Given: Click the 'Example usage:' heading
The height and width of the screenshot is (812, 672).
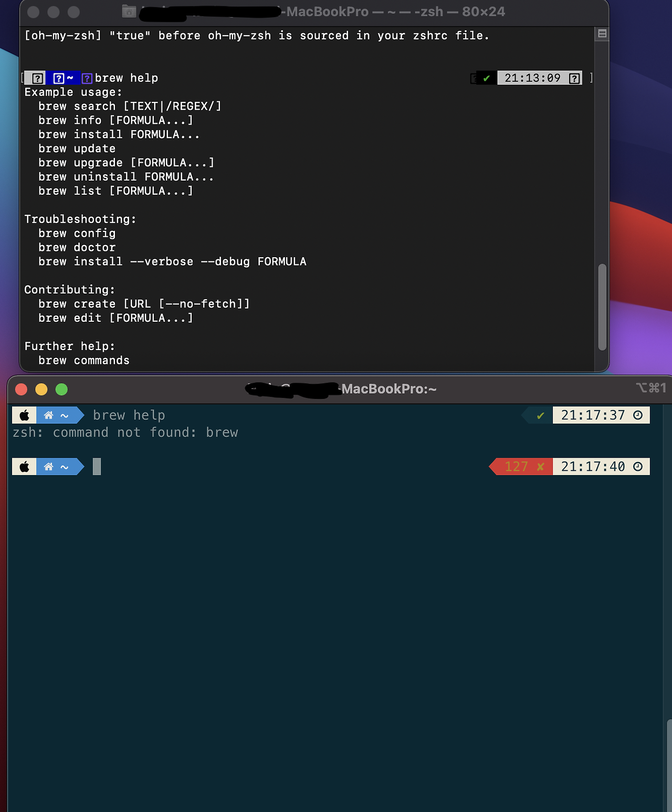Looking at the screenshot, I should click(x=73, y=92).
